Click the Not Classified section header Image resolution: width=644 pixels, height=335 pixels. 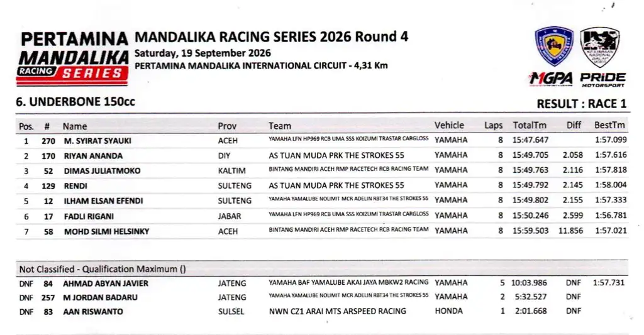point(322,269)
